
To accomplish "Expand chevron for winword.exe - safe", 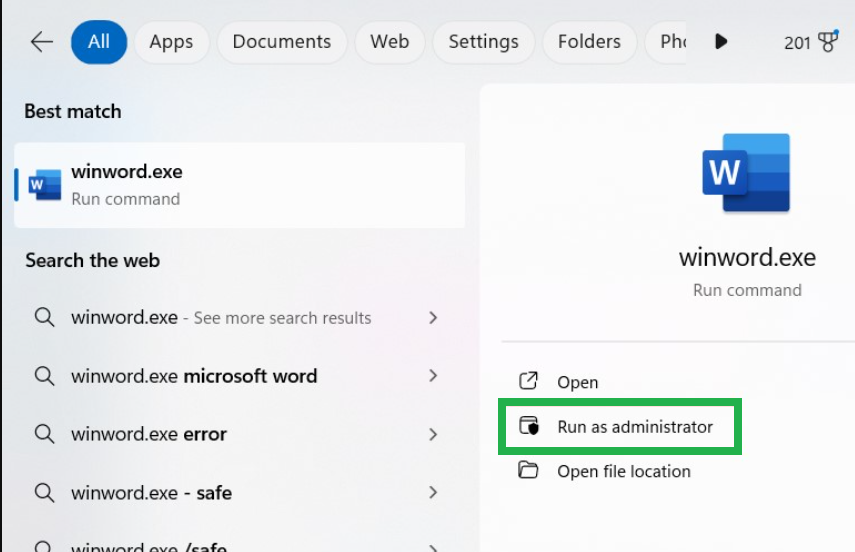I will point(433,492).
